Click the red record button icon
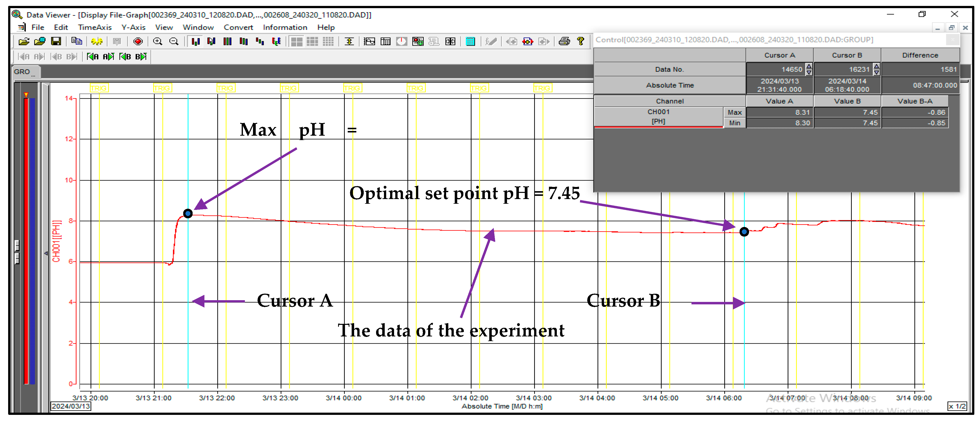The height and width of the screenshot is (423, 980). coord(138,41)
